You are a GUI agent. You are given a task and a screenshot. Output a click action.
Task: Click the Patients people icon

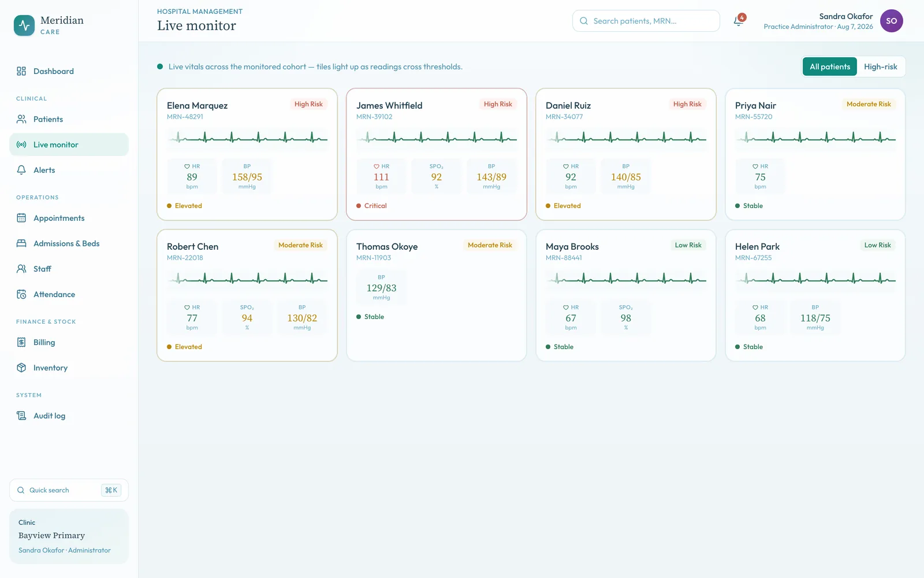point(21,119)
